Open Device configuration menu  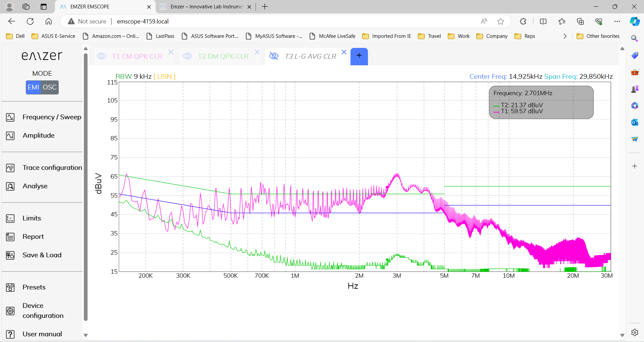tap(43, 311)
